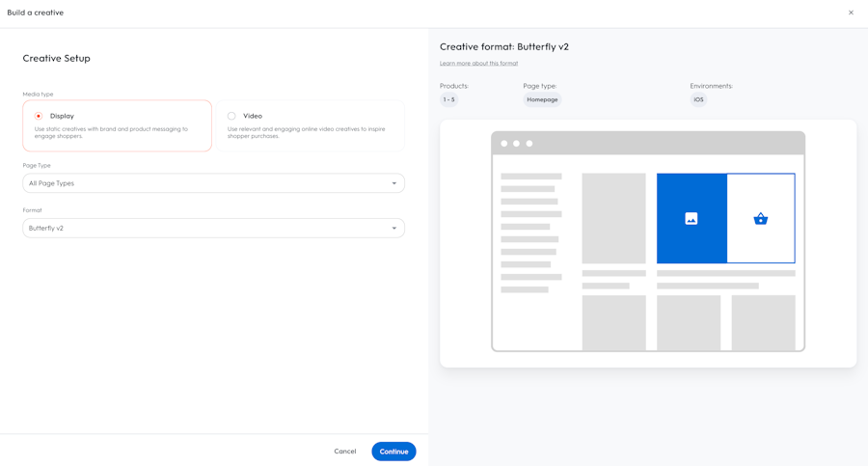Click the Continue button
The height and width of the screenshot is (466, 868).
[x=393, y=452]
